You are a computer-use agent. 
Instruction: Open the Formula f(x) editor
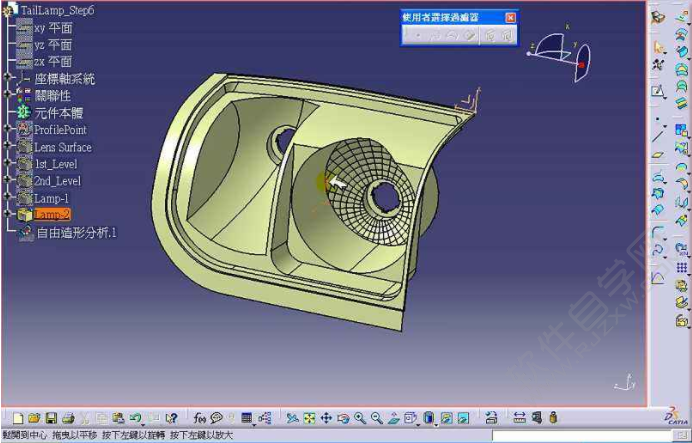point(199,418)
